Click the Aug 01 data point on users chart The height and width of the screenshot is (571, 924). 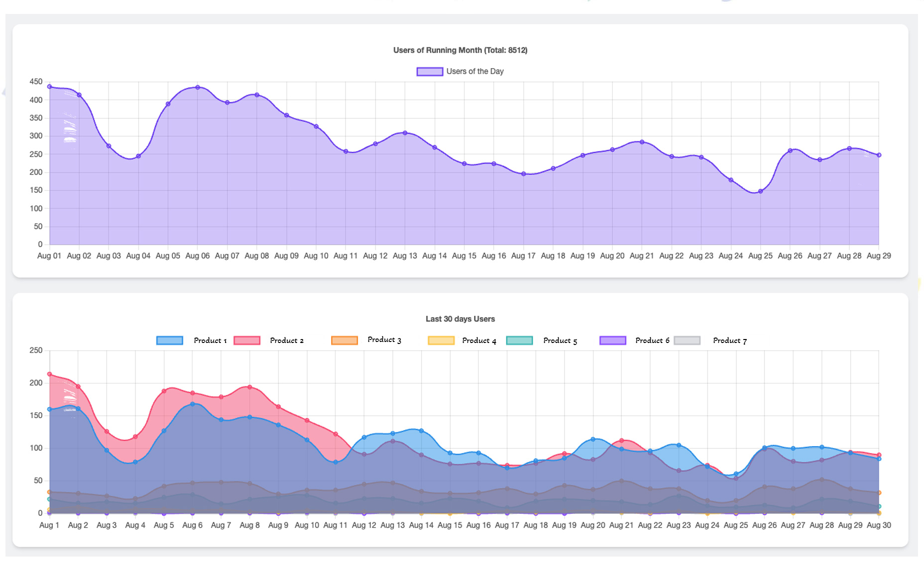click(x=49, y=87)
